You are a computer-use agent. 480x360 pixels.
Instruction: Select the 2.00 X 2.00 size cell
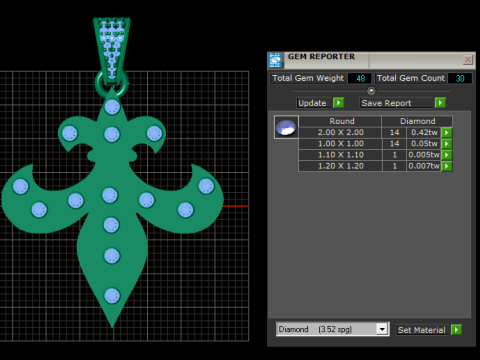click(x=340, y=132)
